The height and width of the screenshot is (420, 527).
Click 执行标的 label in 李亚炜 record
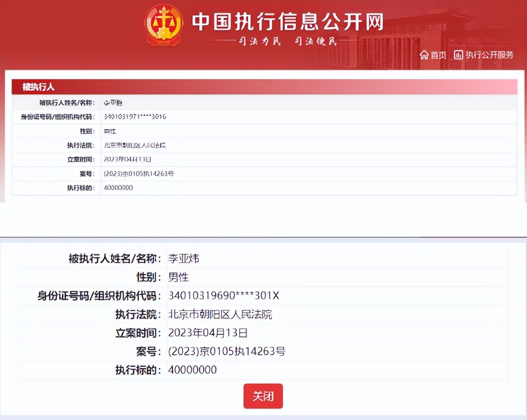click(x=138, y=370)
